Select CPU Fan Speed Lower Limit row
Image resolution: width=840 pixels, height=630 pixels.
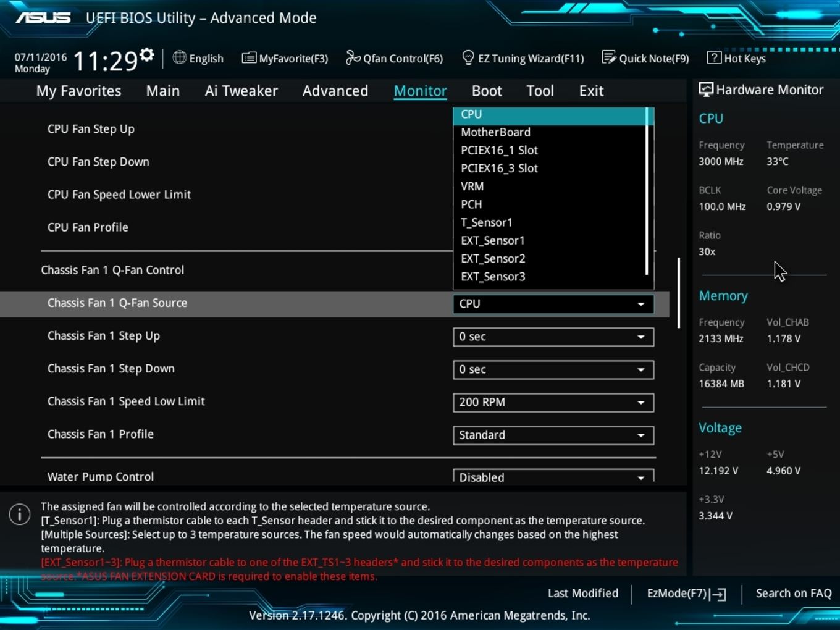(119, 195)
